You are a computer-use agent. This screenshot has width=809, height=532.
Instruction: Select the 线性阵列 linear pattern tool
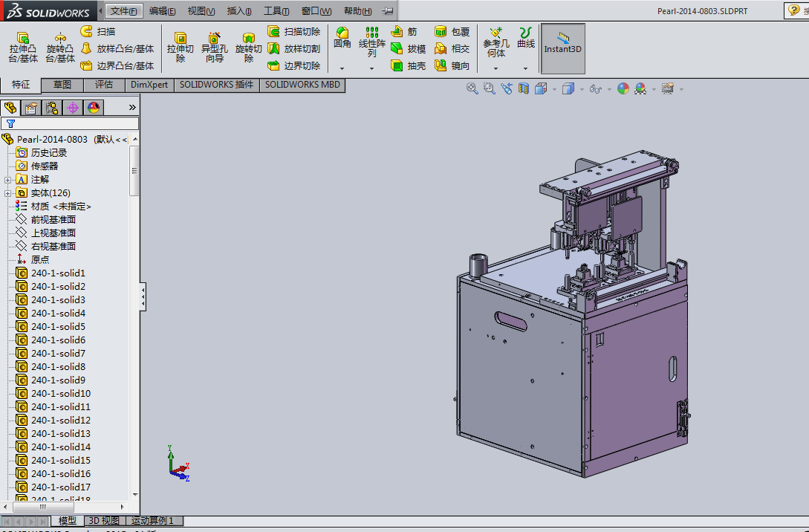[372, 42]
